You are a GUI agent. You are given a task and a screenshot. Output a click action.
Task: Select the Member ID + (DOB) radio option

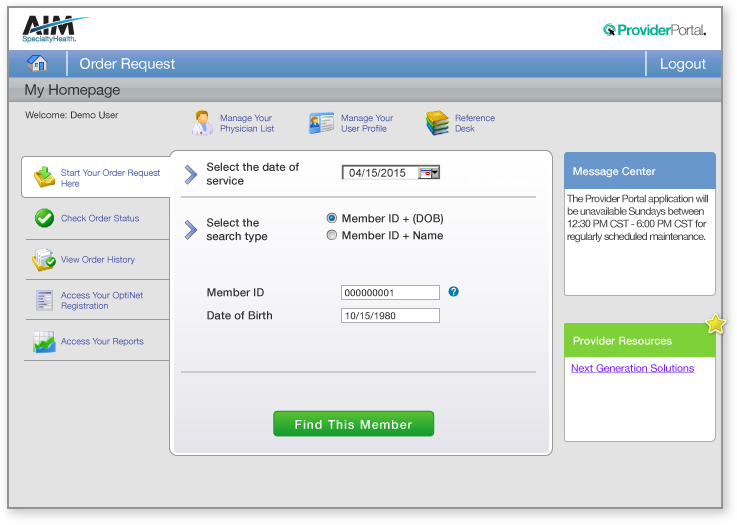tap(332, 218)
